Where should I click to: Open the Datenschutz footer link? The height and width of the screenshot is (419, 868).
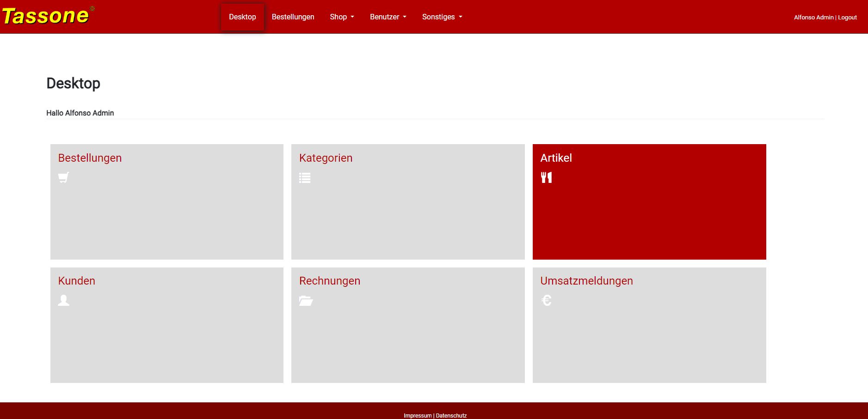451,416
